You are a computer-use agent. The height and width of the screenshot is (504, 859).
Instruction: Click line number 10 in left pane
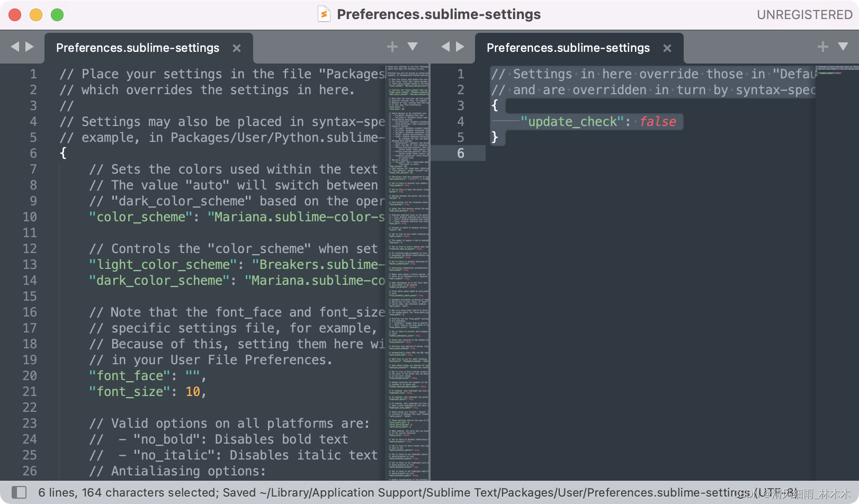tap(30, 217)
